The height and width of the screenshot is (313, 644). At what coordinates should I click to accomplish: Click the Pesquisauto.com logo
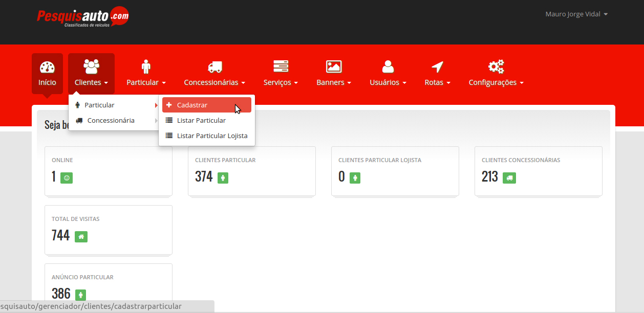pyautogui.click(x=82, y=17)
